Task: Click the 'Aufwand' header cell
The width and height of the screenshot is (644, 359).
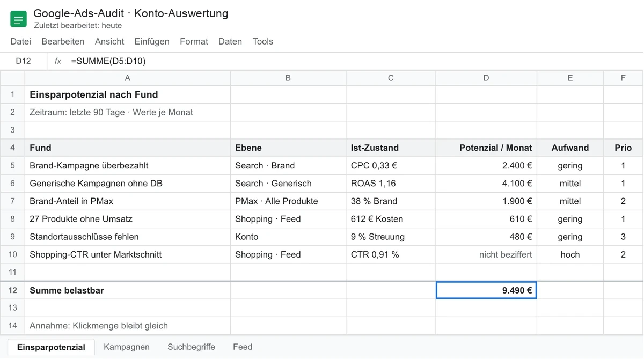Action: click(x=570, y=148)
